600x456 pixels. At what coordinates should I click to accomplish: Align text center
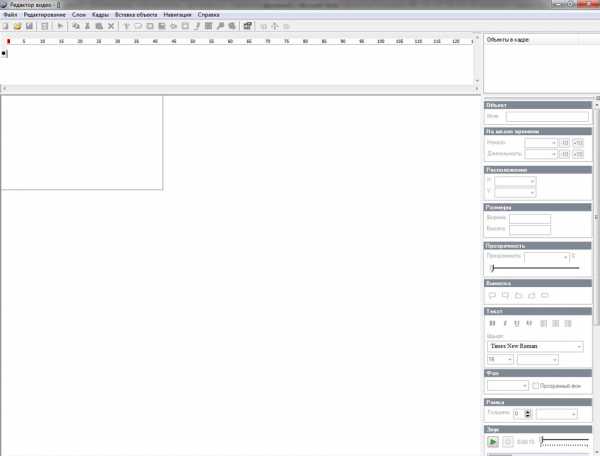[x=556, y=324]
